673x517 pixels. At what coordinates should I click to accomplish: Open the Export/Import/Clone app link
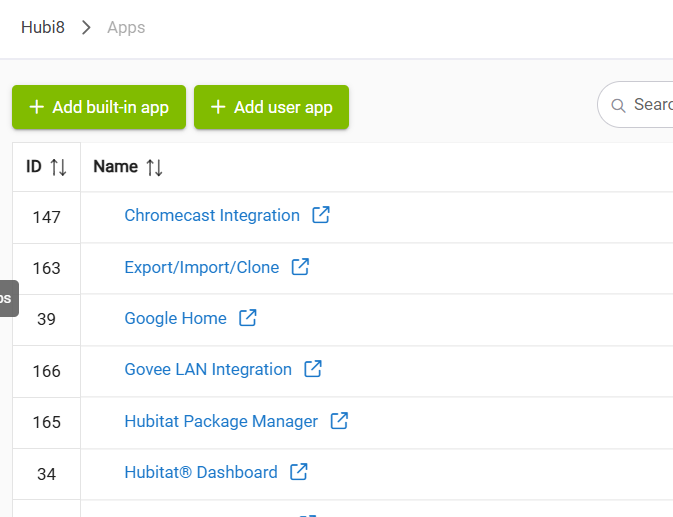[201, 267]
